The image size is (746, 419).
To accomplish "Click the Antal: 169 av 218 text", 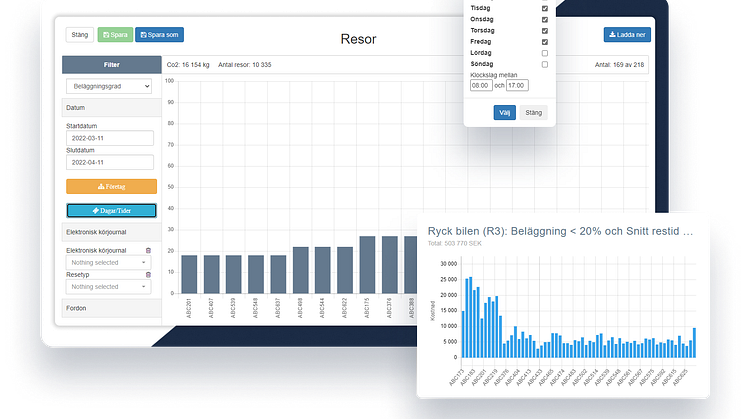I will tap(619, 65).
